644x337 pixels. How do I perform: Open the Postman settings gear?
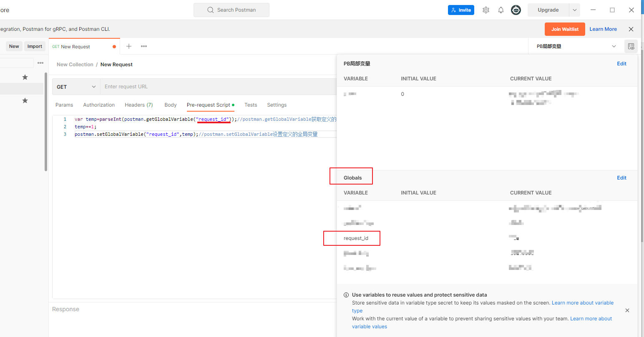tap(486, 10)
